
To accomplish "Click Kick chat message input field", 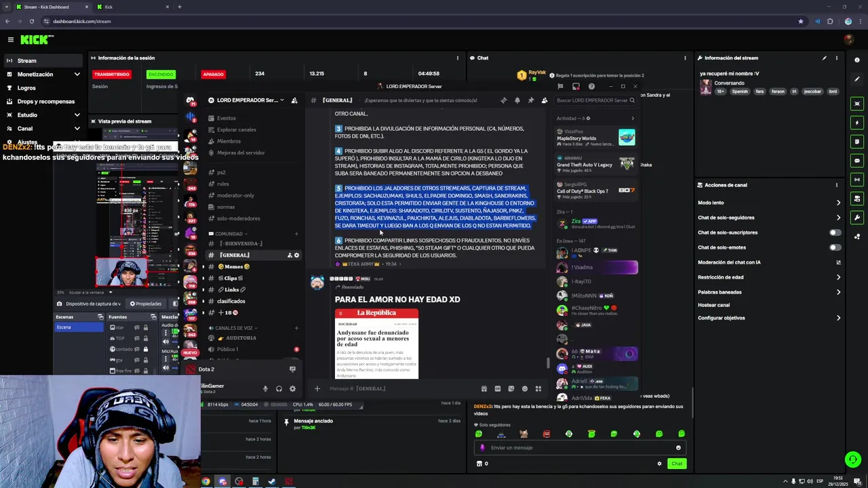I will [x=580, y=447].
